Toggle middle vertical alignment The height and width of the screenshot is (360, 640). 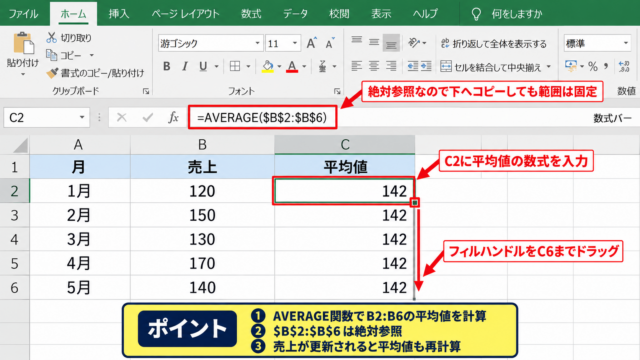click(x=374, y=42)
